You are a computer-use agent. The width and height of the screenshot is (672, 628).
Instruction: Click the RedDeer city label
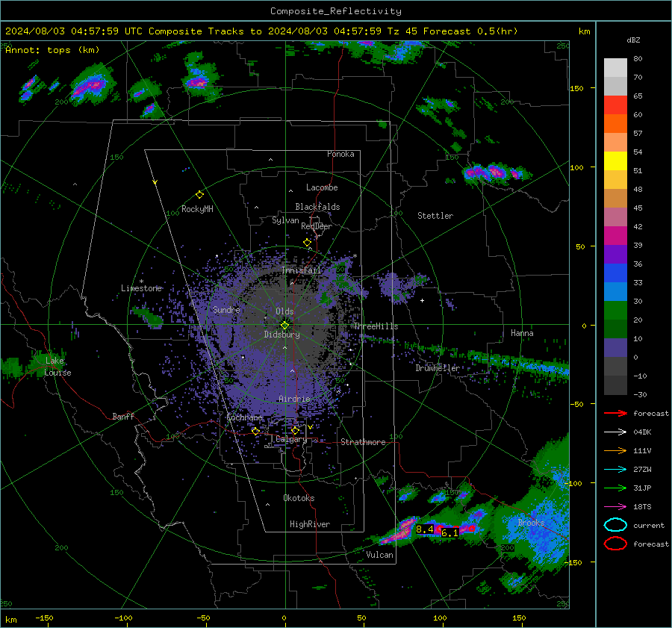(317, 226)
